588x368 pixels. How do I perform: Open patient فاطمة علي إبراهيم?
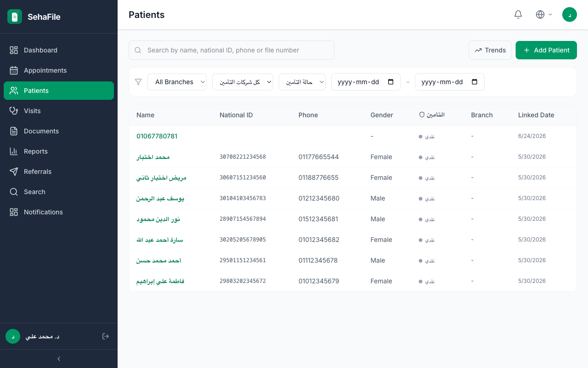[160, 281]
